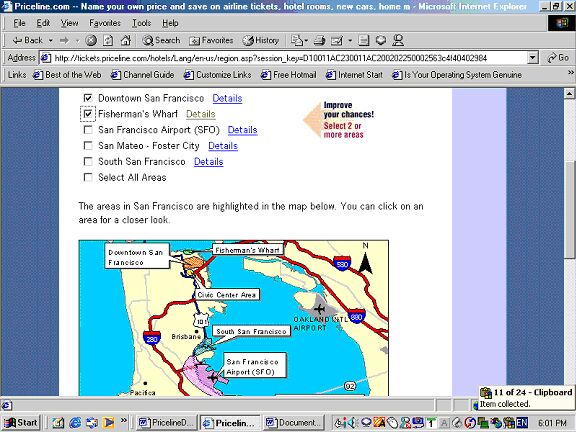
Task: Switch to the Document... taskbar window
Action: (295, 423)
